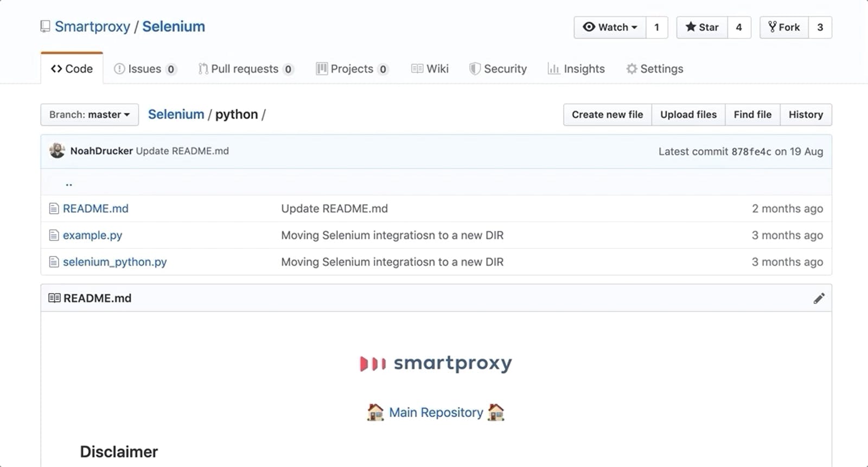Expand the Branch: master dropdown
Image resolution: width=868 pixels, height=467 pixels.
pos(90,114)
